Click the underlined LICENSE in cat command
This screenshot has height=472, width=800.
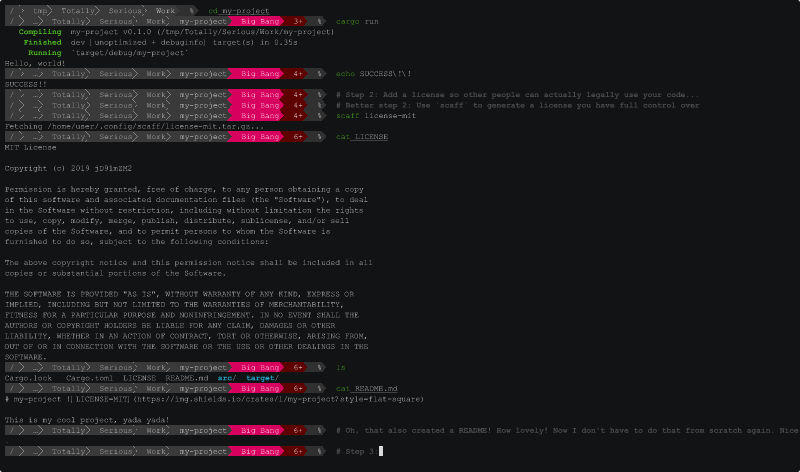point(371,137)
